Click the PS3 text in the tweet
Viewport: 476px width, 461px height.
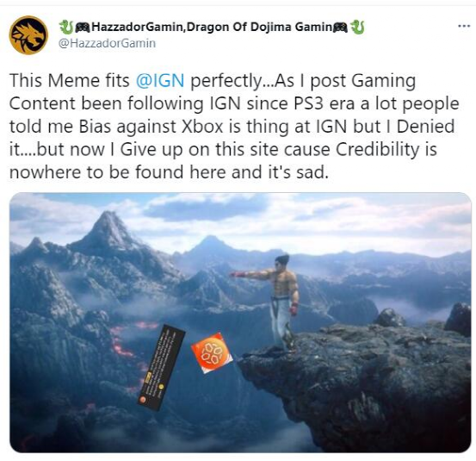pos(308,103)
